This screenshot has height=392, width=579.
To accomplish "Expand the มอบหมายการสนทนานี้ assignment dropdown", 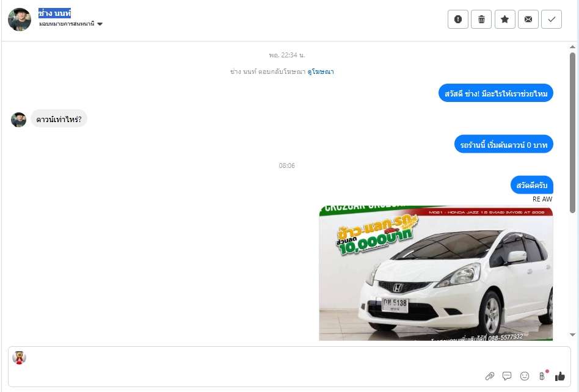I will click(x=70, y=24).
